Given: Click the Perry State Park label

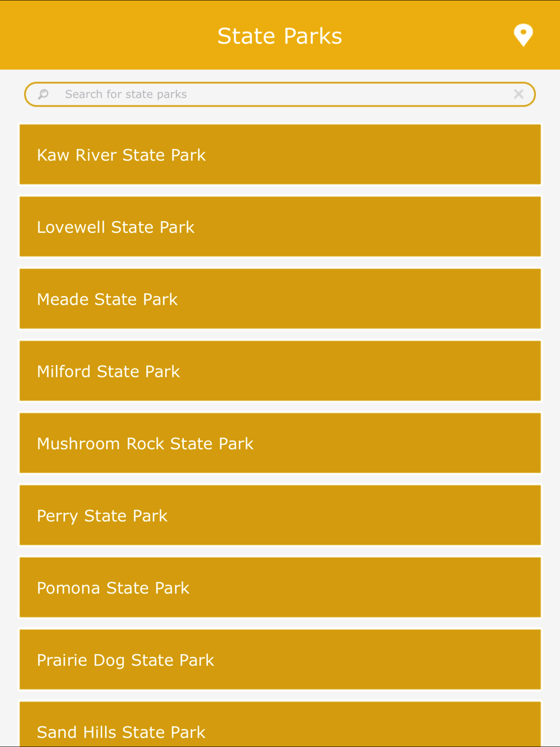Looking at the screenshot, I should click(x=102, y=516).
